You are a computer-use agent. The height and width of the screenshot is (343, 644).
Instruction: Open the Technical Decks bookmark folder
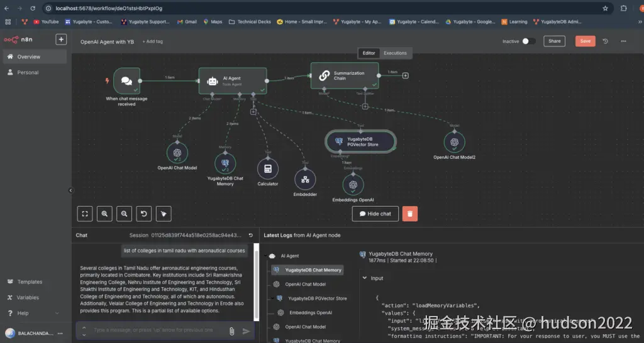[x=250, y=22]
